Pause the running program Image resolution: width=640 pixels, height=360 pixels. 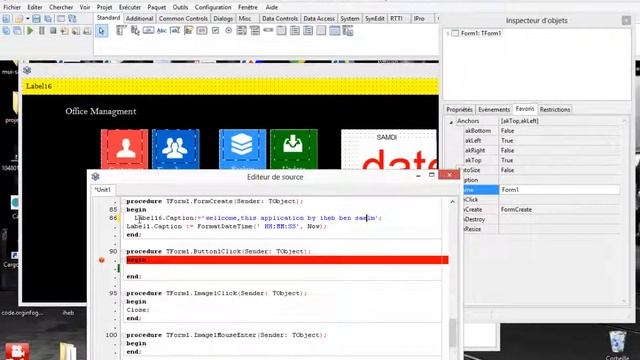[x=42, y=31]
